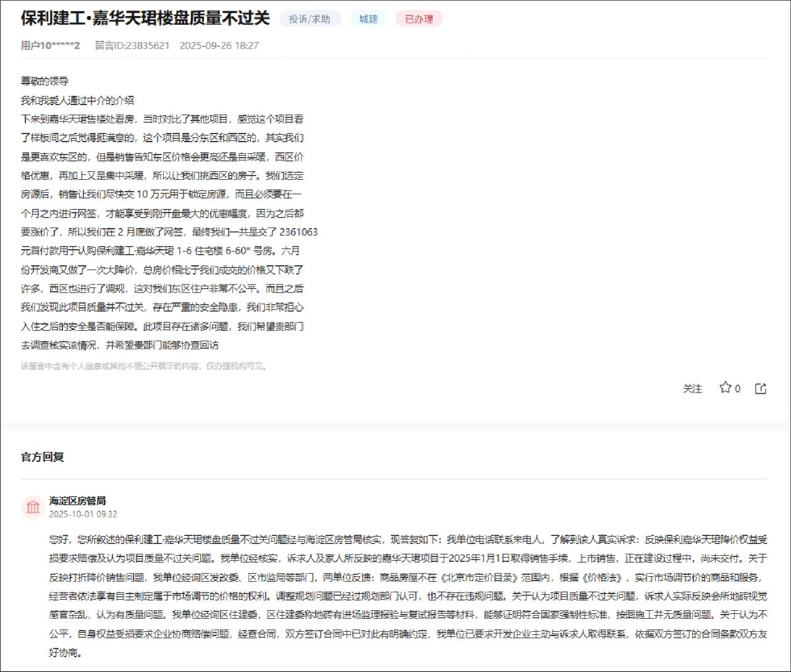
Task: Click the message ID 留言ID:23835621
Action: pos(132,45)
